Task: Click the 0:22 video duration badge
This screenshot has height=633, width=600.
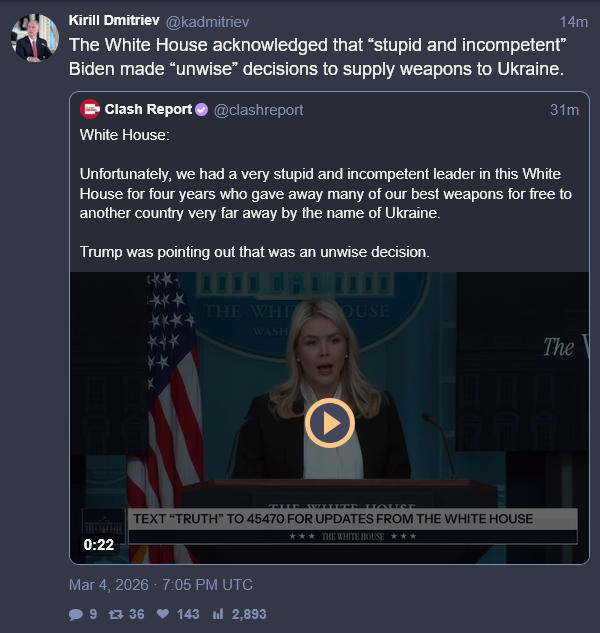Action: tap(99, 545)
